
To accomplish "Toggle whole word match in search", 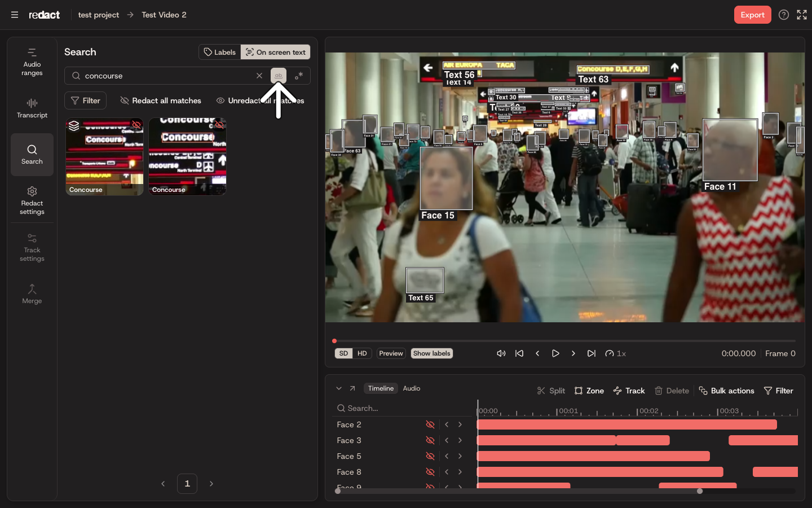I will (279, 76).
